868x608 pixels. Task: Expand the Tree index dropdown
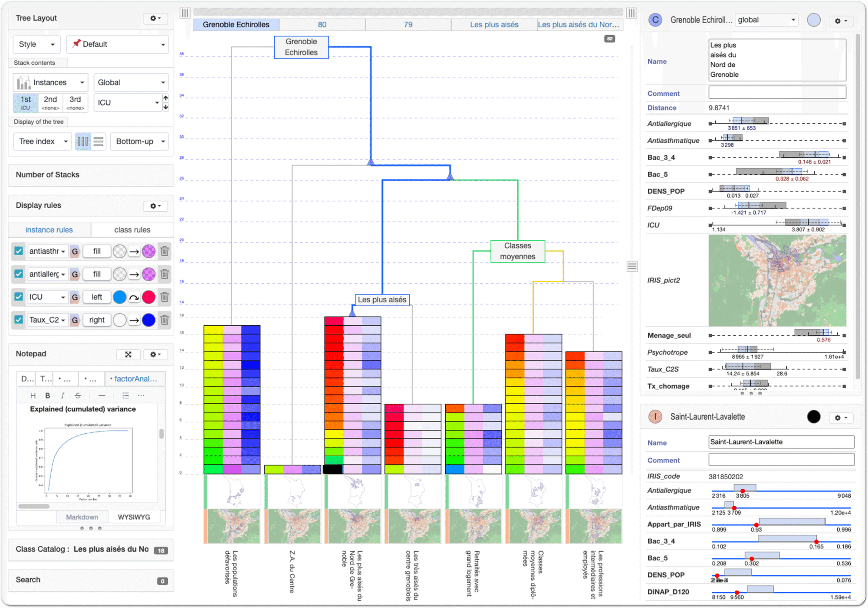click(43, 141)
